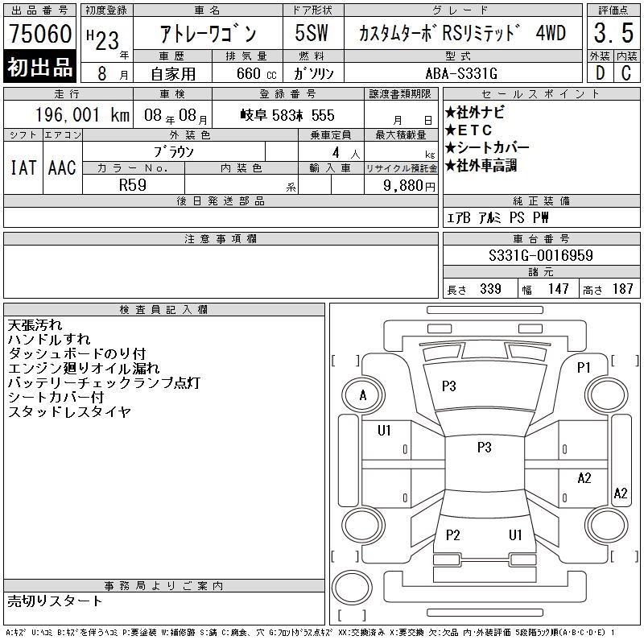Click the overall score 3.5
Viewport: 644px width, 644px height.
click(x=613, y=33)
